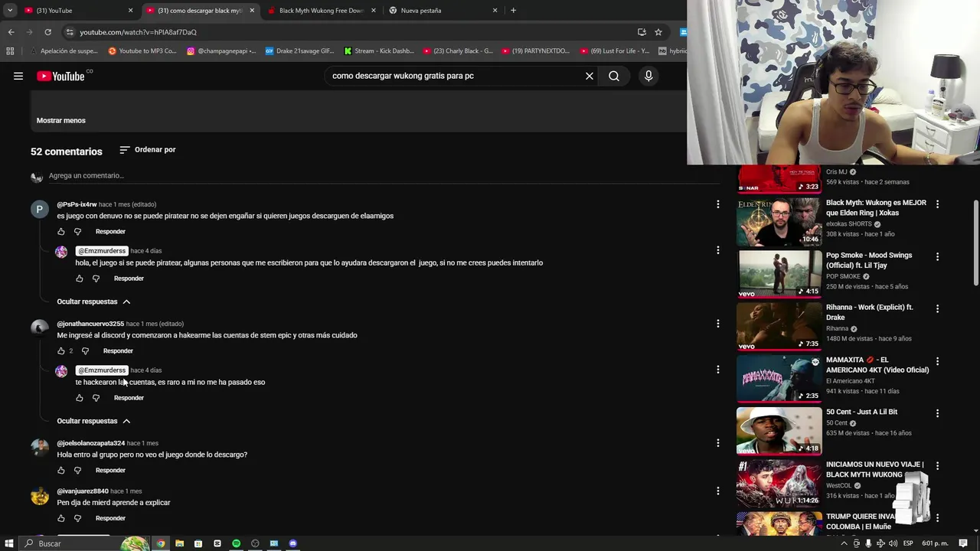
Task: Go back in browser history
Action: [x=11, y=32]
